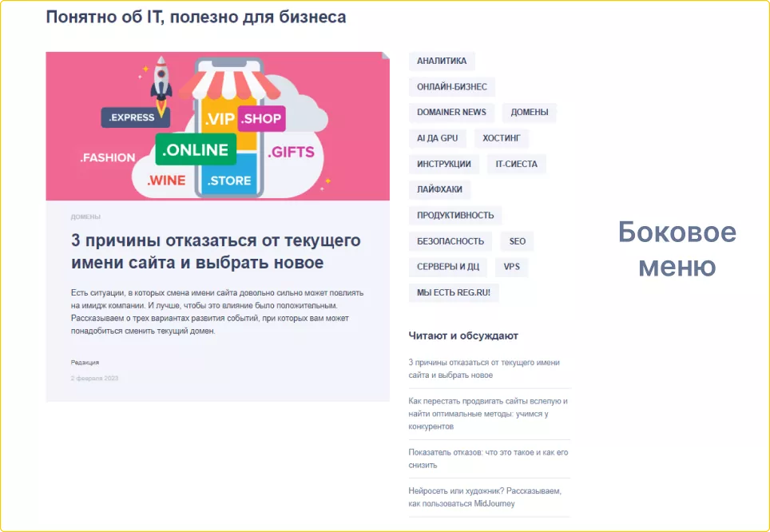Image resolution: width=770 pixels, height=532 pixels.
Task: Select the ОНЛАЙН-БИЗНЕС category filter
Action: coord(450,86)
